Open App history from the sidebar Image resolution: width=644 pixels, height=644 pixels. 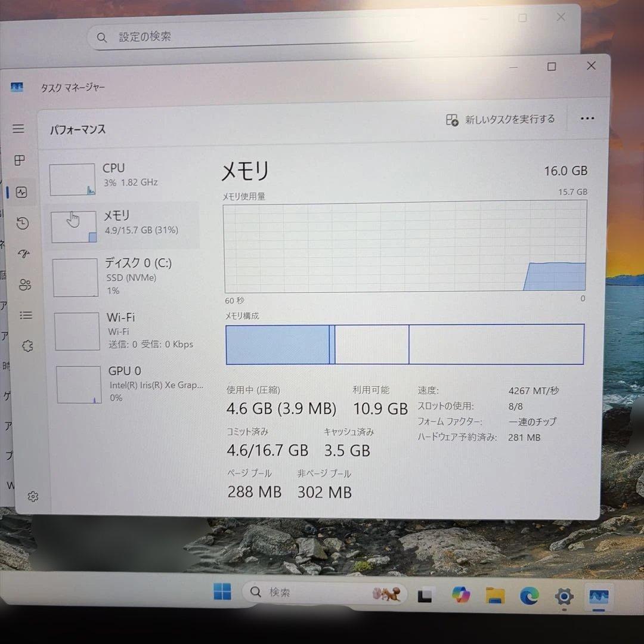[23, 223]
